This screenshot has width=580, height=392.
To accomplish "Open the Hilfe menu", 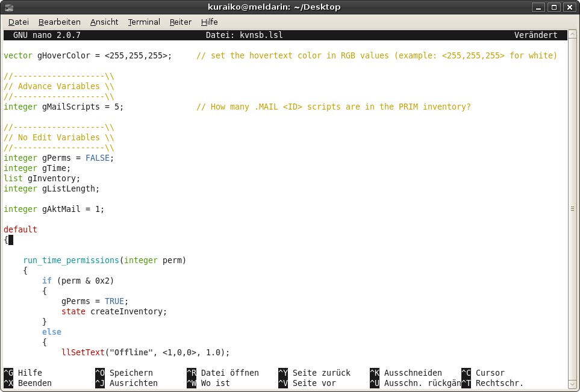I will point(210,22).
